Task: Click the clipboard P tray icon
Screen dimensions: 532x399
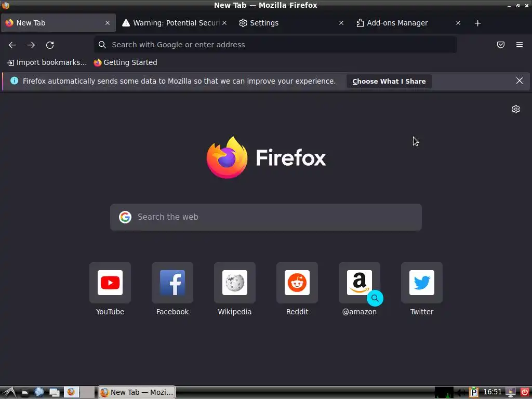Action: (474, 392)
